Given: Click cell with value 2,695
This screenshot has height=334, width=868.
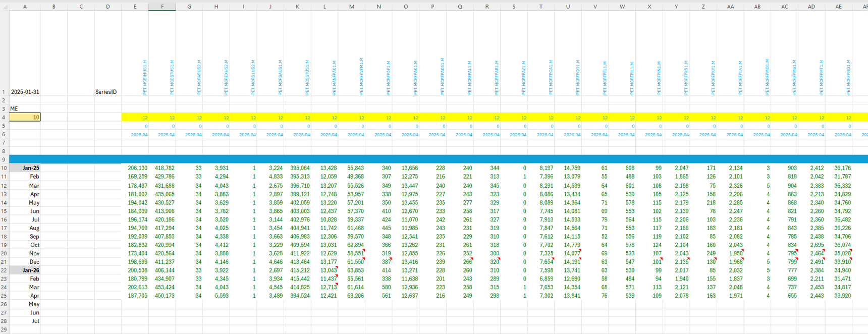Looking at the screenshot, I should pyautogui.click(x=811, y=245).
